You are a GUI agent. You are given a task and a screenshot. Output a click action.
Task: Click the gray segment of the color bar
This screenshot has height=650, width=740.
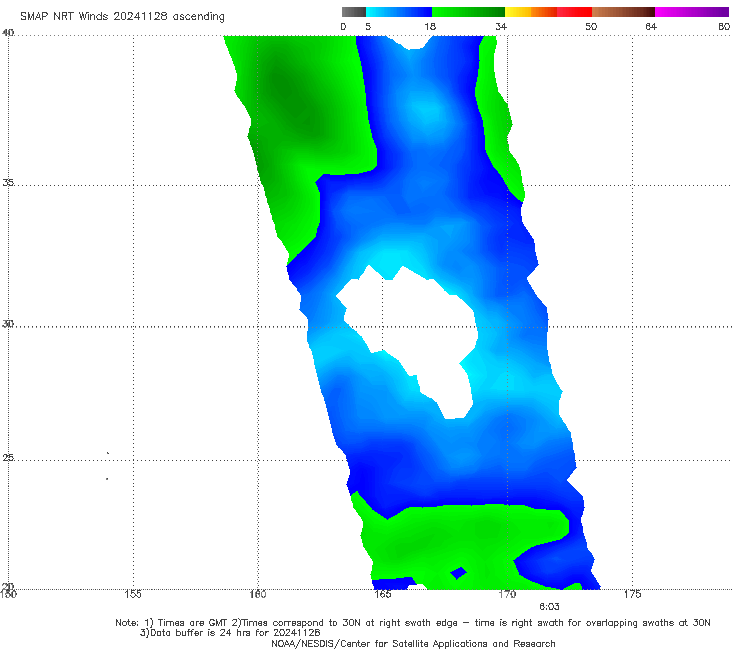[x=354, y=12]
